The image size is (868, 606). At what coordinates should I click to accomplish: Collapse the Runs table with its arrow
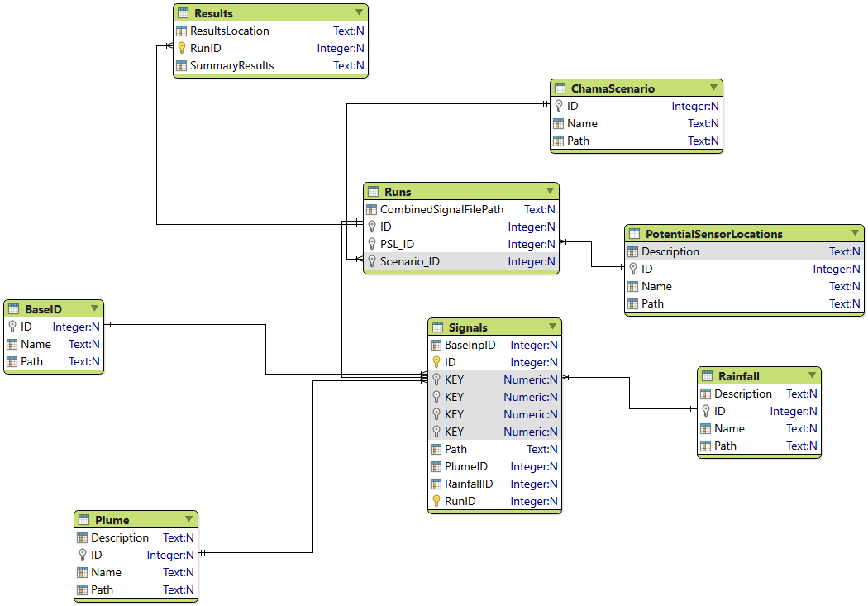coord(550,191)
